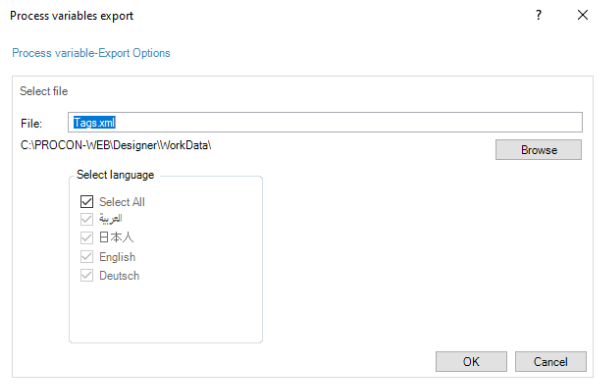This screenshot has height=390, width=605.
Task: Toggle the Japanese language checkbox
Action: click(x=87, y=238)
